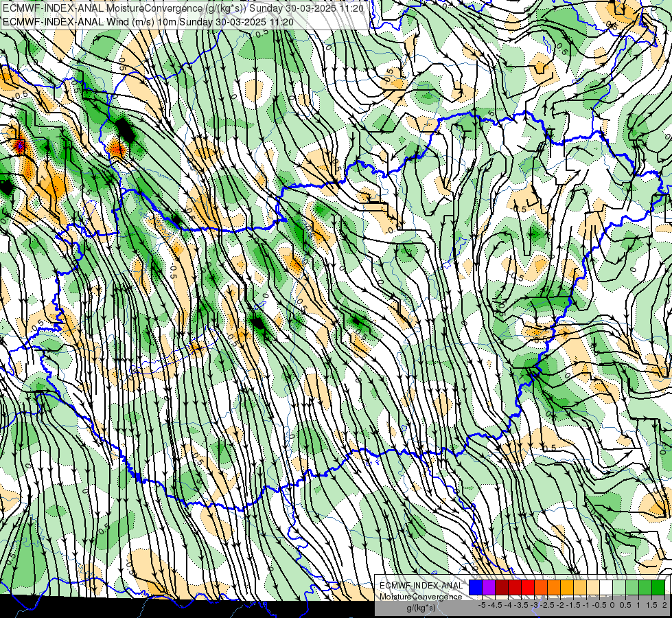Click the '-3.5' legend tick label
The height and width of the screenshot is (618, 672).
(x=521, y=605)
